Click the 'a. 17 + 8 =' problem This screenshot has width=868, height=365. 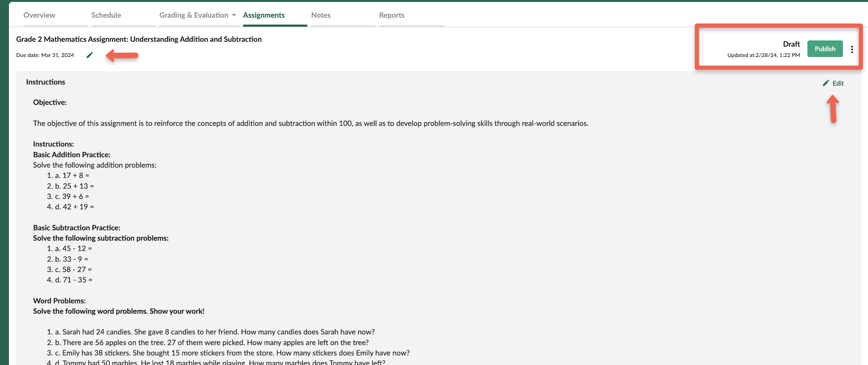72,175
